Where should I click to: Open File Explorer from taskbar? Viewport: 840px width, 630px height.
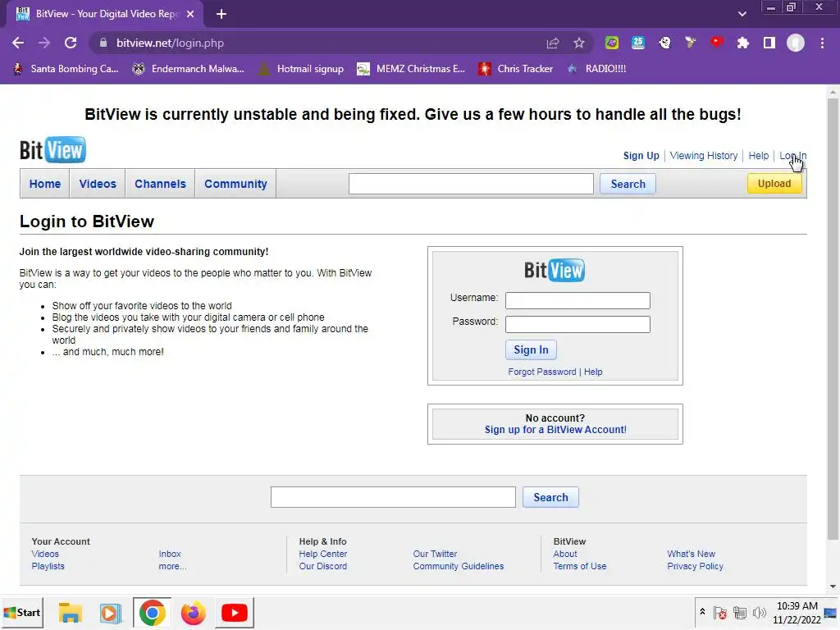click(x=71, y=613)
